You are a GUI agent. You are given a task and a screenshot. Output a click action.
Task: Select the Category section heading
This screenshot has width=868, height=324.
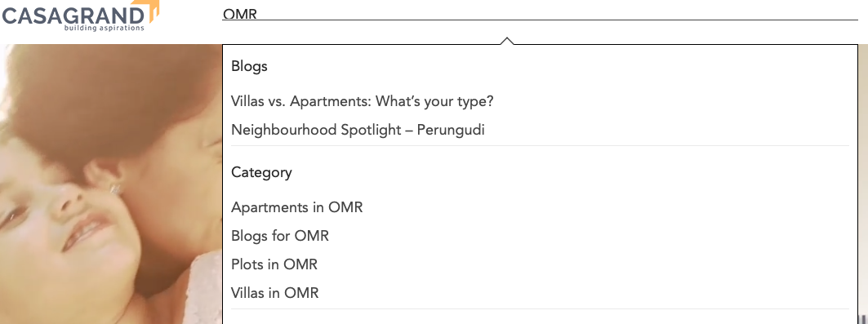(261, 172)
